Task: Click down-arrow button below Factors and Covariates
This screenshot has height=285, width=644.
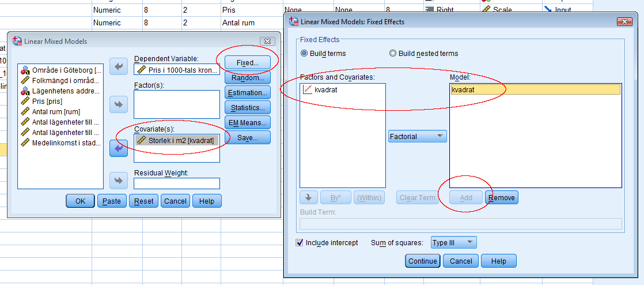Action: pyautogui.click(x=309, y=197)
